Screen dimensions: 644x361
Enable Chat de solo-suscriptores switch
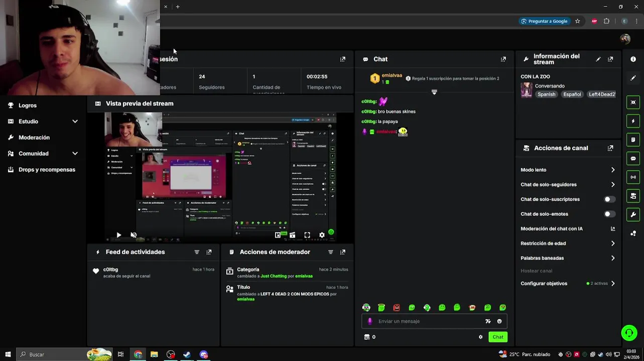pyautogui.click(x=609, y=199)
